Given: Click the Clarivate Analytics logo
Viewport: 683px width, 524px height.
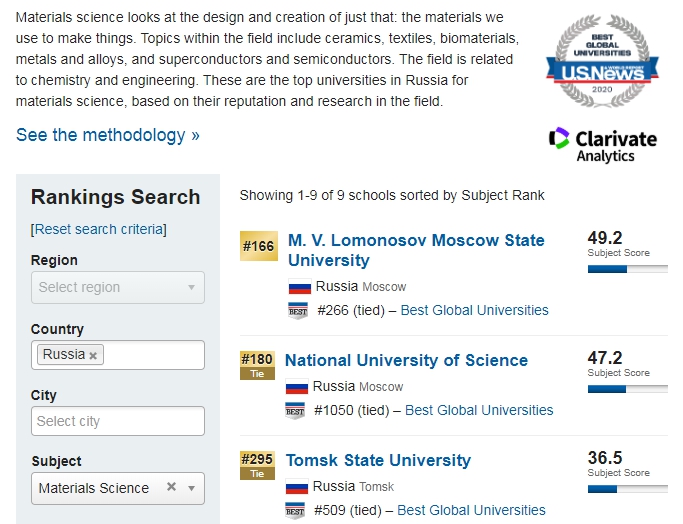Looking at the screenshot, I should (603, 144).
